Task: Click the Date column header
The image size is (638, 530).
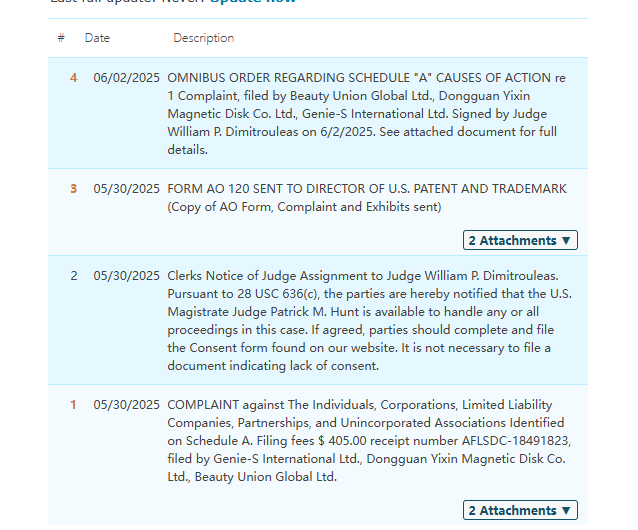Action: coord(97,38)
